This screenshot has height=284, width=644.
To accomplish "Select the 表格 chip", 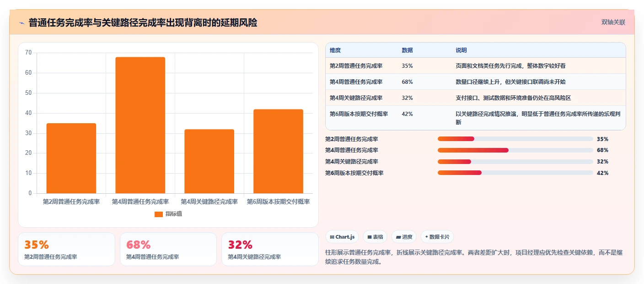I will [x=375, y=237].
